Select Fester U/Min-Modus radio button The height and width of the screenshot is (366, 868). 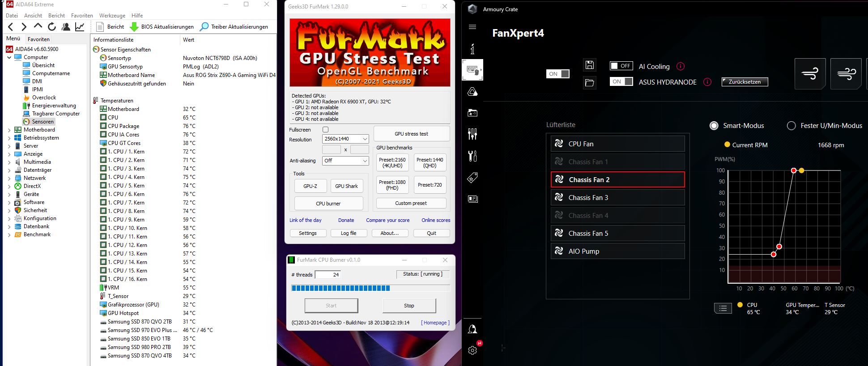[791, 126]
